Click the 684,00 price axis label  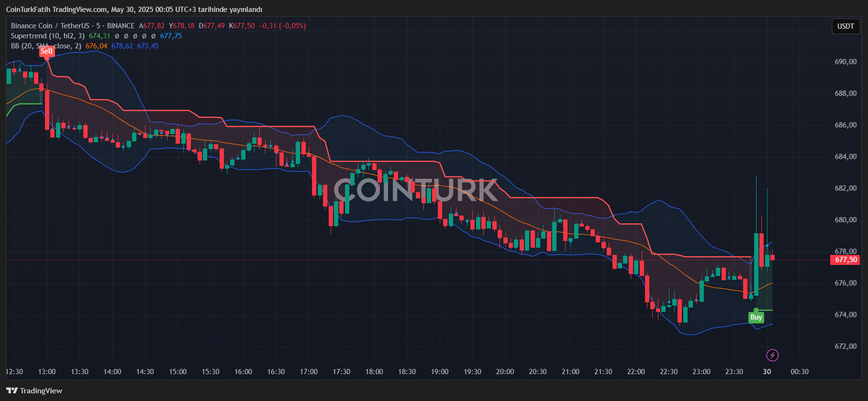[846, 157]
